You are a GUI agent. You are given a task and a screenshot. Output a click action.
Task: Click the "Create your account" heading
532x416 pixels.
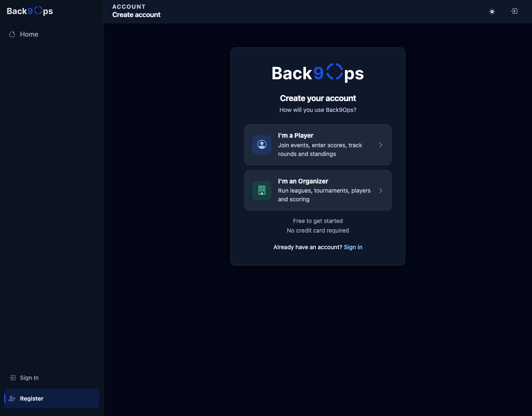click(x=318, y=98)
